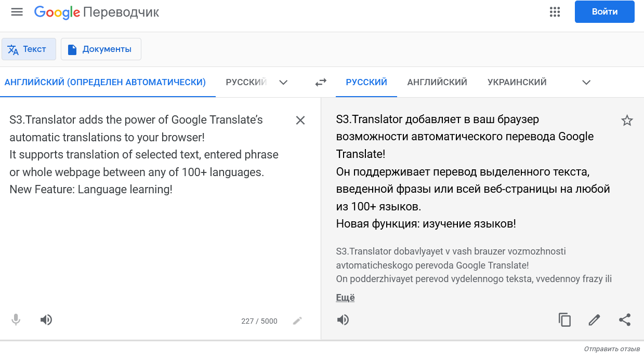Expand the transliteration with Ещё
The width and height of the screenshot is (644, 360).
346,298
